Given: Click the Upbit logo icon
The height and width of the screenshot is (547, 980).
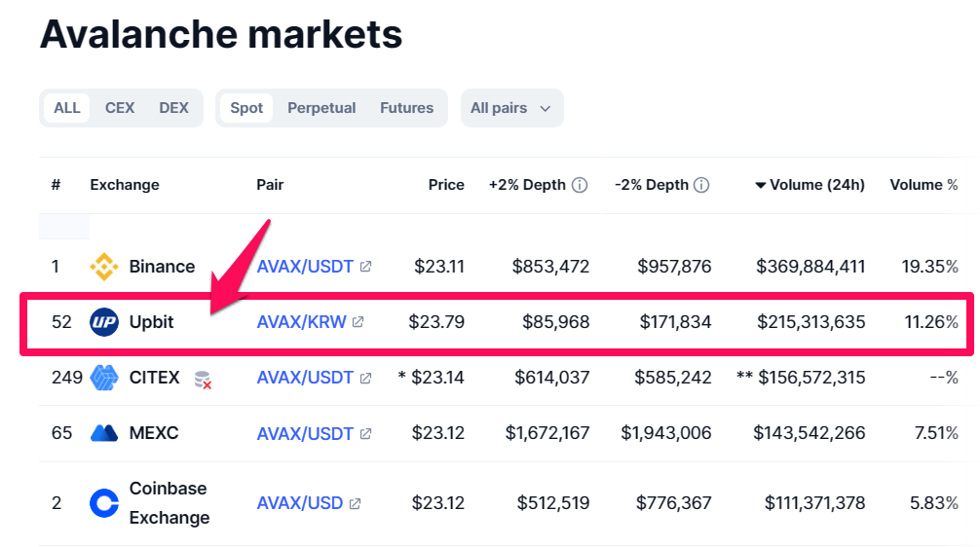Looking at the screenshot, I should [x=104, y=322].
